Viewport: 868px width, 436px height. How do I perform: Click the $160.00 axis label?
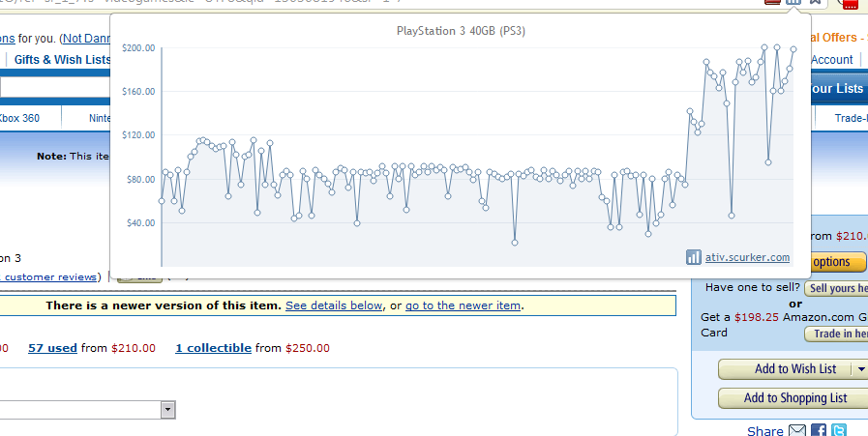coord(138,91)
